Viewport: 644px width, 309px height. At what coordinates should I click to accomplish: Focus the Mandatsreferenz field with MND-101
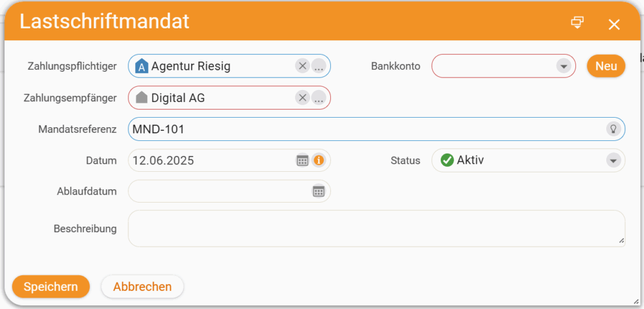377,129
